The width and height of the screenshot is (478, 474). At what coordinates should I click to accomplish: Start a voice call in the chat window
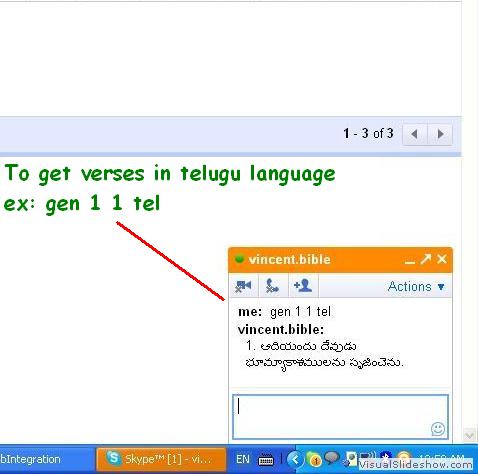coord(272,286)
